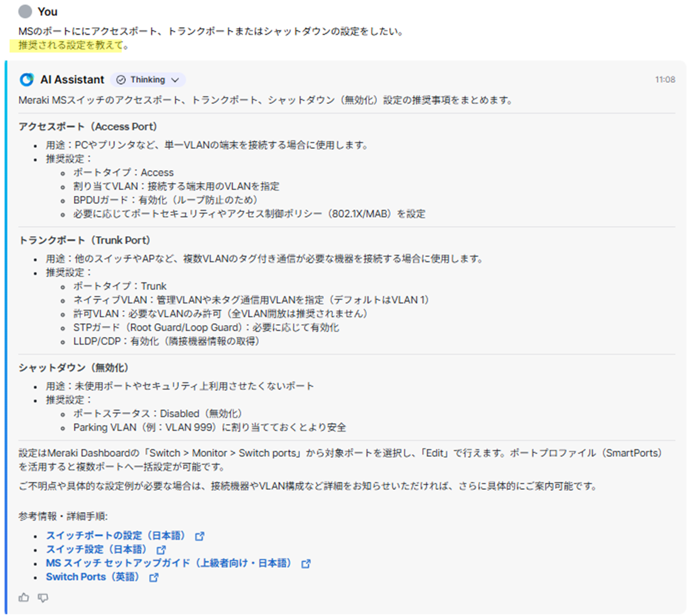Click the external link icon beside スイッチ設定
Image resolution: width=691 pixels, height=616 pixels.
tap(161, 550)
